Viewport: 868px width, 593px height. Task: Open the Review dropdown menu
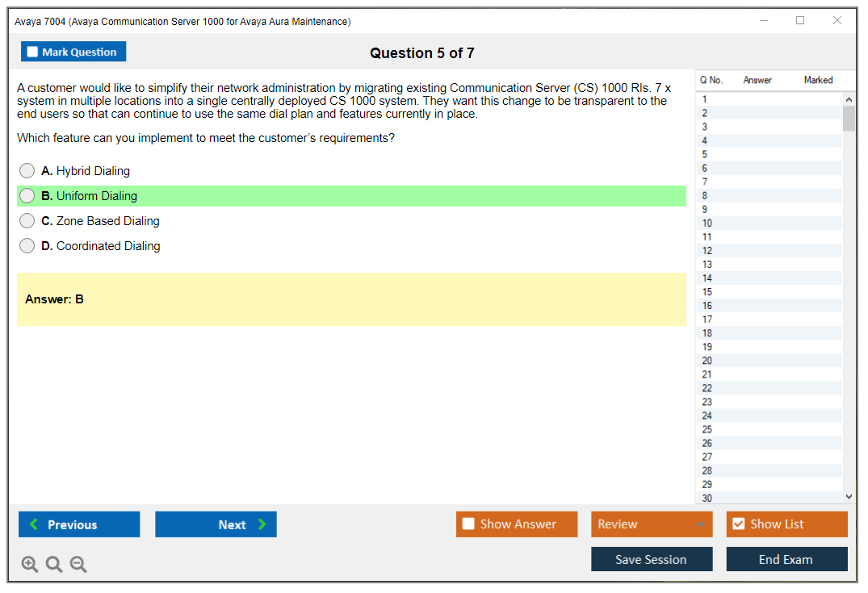(652, 524)
